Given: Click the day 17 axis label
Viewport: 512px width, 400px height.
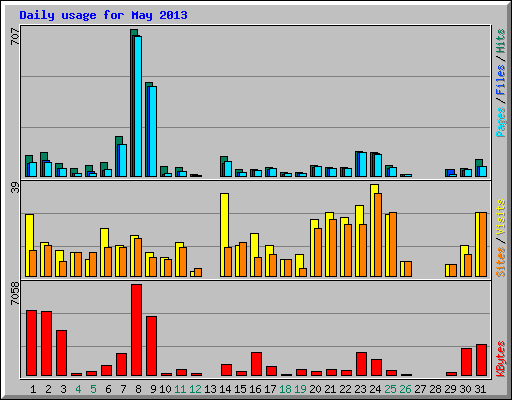Looking at the screenshot, I should tap(270, 389).
